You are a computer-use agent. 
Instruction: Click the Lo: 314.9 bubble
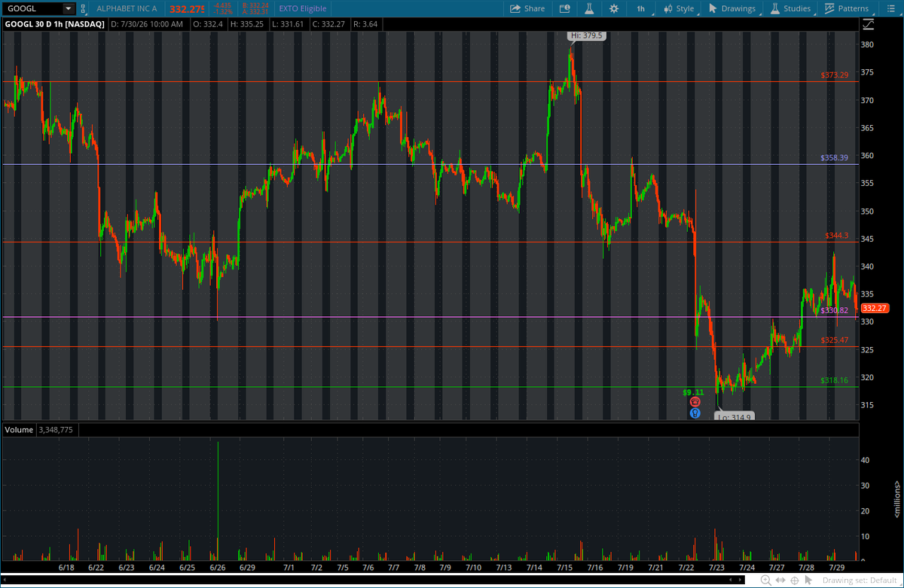(x=734, y=416)
